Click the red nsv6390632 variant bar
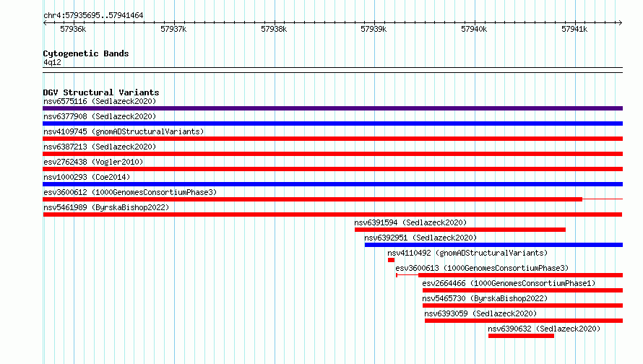This screenshot has height=364, width=643. click(521, 336)
